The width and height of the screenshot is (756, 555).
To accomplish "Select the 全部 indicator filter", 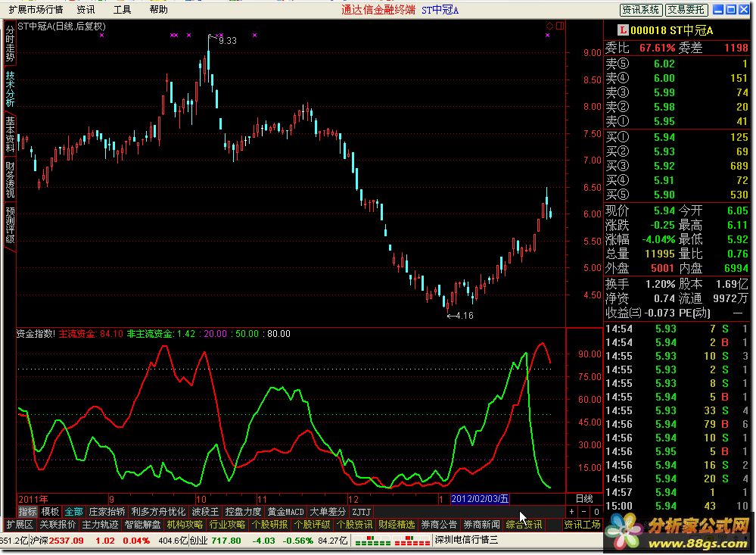I will coord(73,512).
